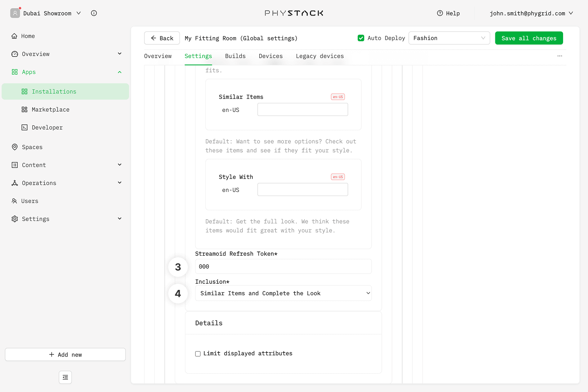
Task: Click the Content document icon
Action: click(x=15, y=165)
